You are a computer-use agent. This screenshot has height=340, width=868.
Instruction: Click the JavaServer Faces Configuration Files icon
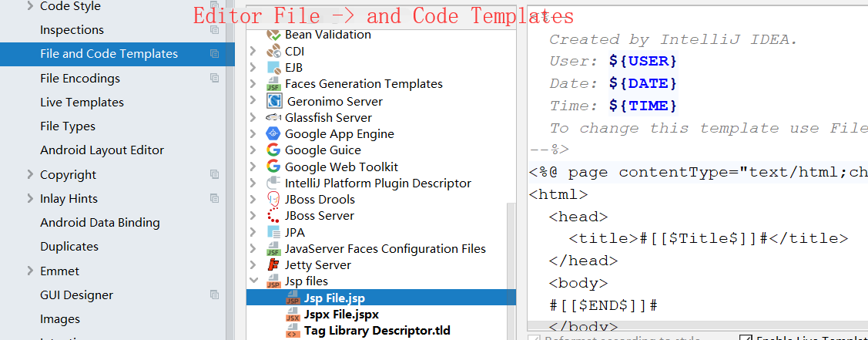click(273, 248)
